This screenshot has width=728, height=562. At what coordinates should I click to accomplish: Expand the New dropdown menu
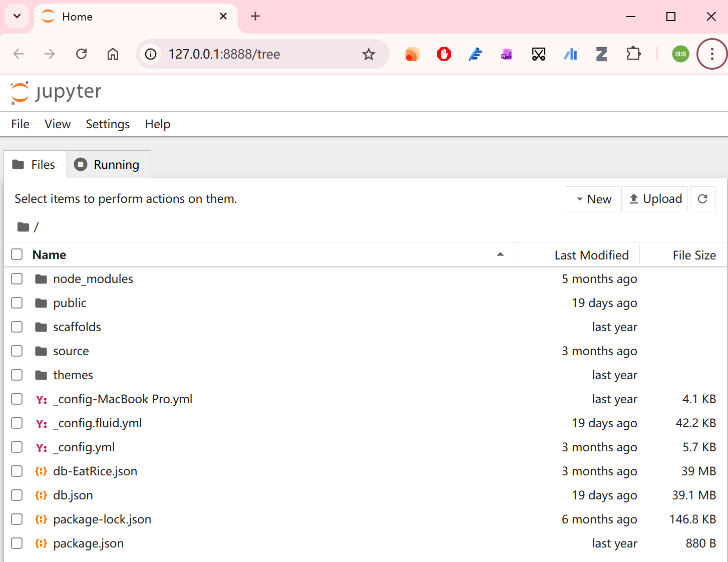tap(592, 199)
